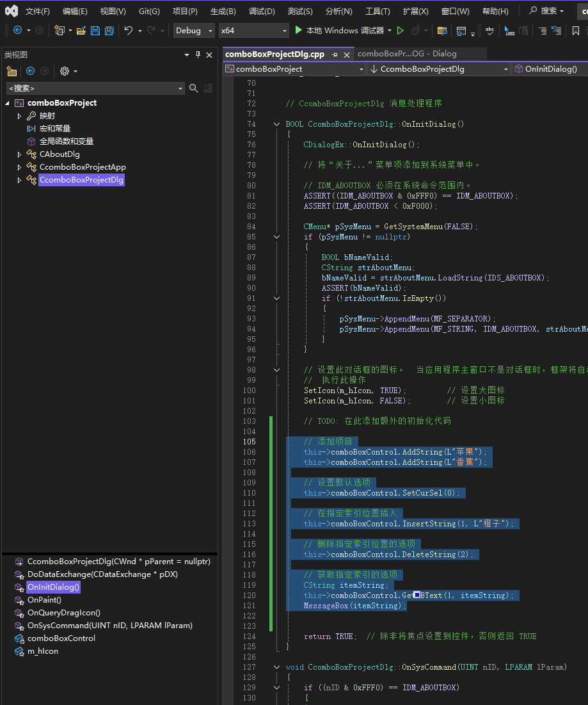The image size is (588, 705).
Task: Undo the last action from the toolbar
Action: (129, 31)
